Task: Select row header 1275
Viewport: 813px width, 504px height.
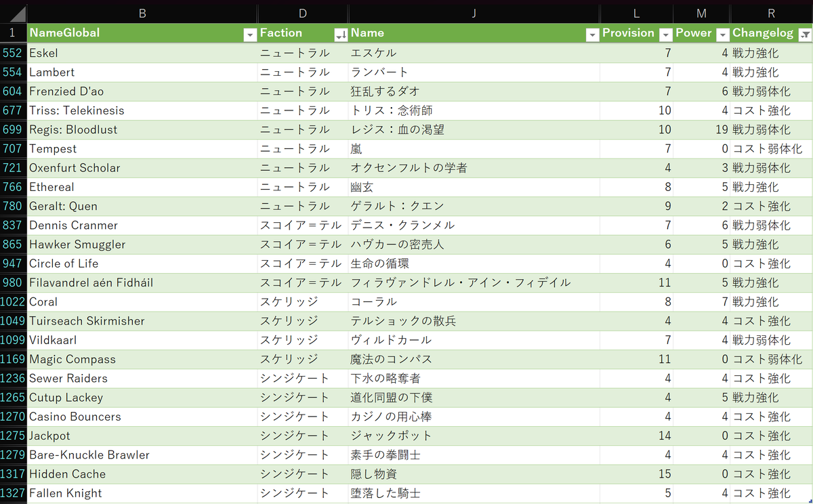Action: point(14,436)
